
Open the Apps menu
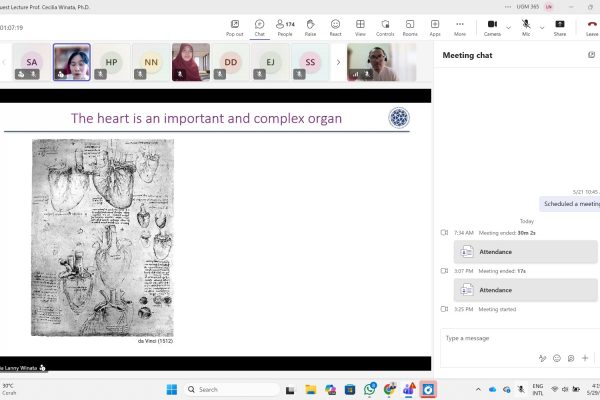click(435, 28)
